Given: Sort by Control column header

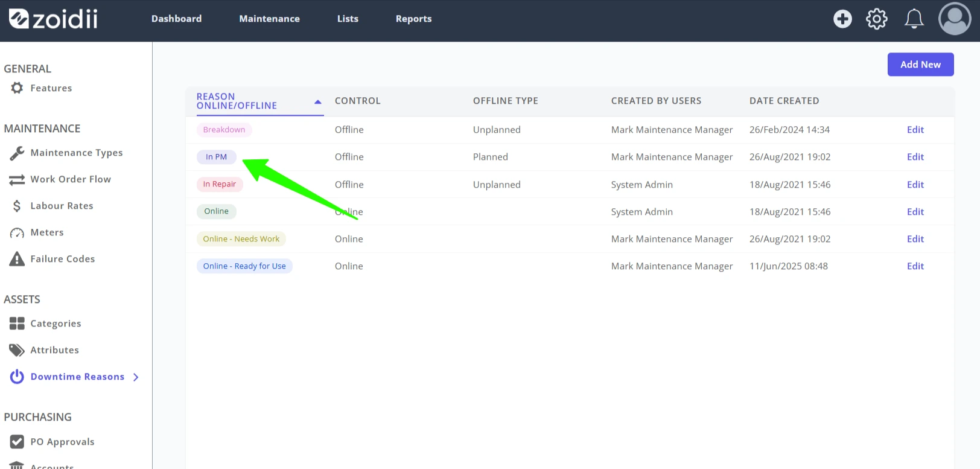Looking at the screenshot, I should (358, 101).
